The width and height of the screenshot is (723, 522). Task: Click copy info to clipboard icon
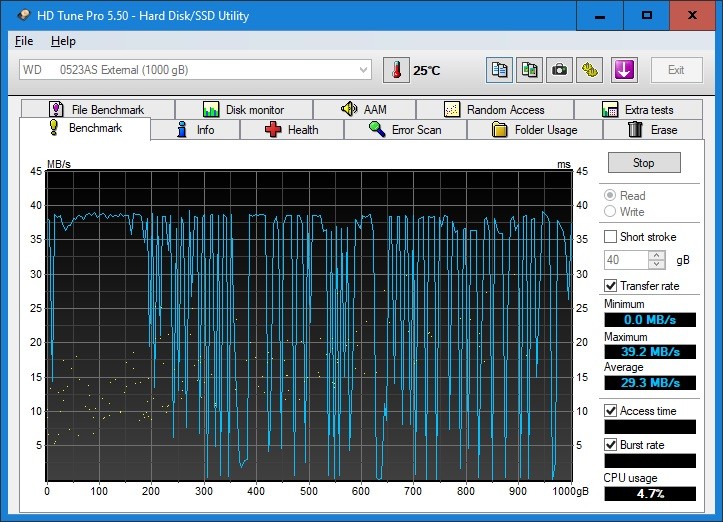(499, 70)
